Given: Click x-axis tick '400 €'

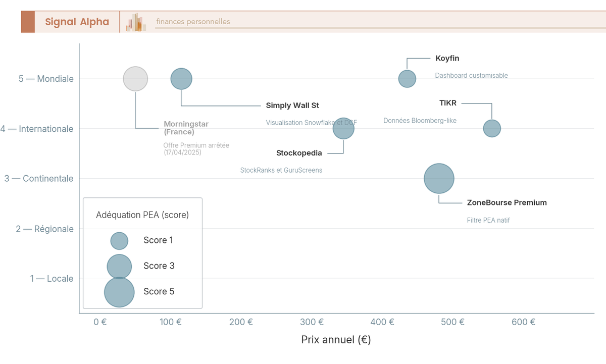Looking at the screenshot, I should coord(382,322).
